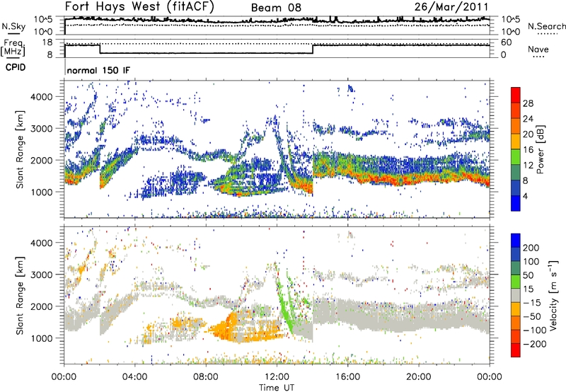Click the 'Slant Range [km]' label of power panel
The height and width of the screenshot is (392, 566).
pos(20,149)
